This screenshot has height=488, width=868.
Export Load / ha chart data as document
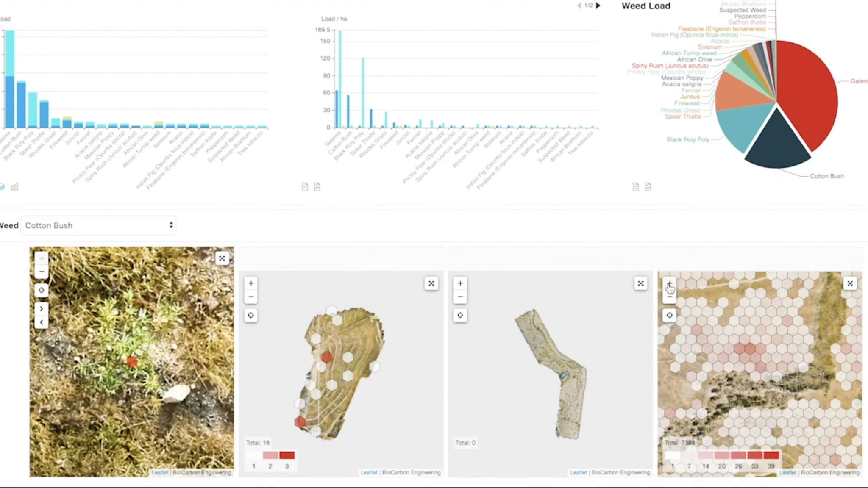[x=305, y=187]
